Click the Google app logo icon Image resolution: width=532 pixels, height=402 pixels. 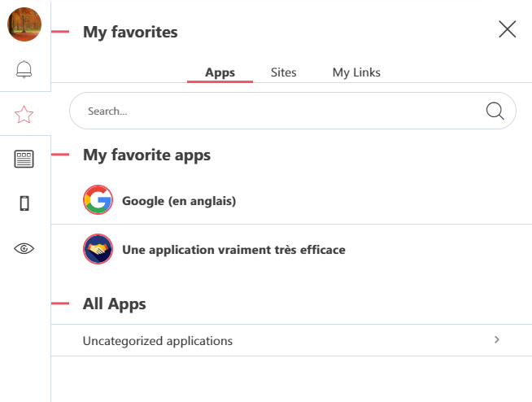coord(98,199)
